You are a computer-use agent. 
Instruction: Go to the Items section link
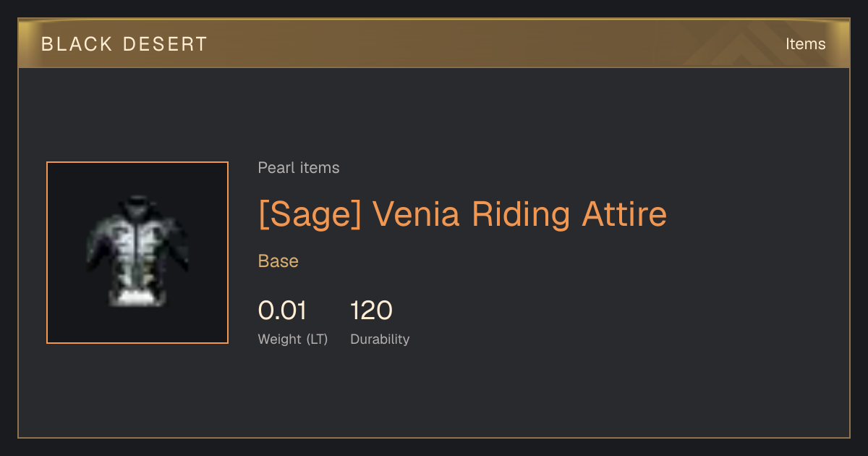pyautogui.click(x=805, y=44)
